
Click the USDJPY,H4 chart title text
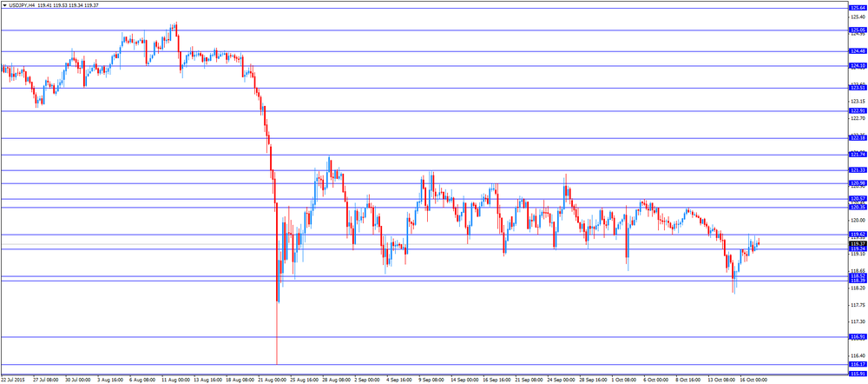[22, 5]
